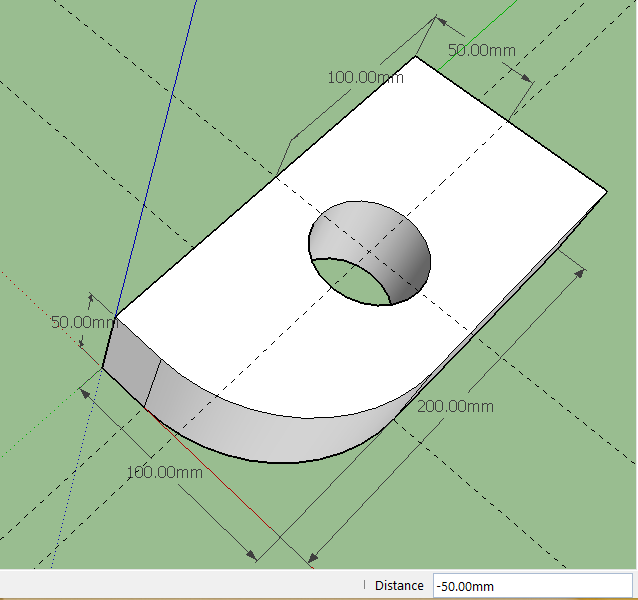Click the far-right corner of the model
This screenshot has height=600, width=638.
606,191
